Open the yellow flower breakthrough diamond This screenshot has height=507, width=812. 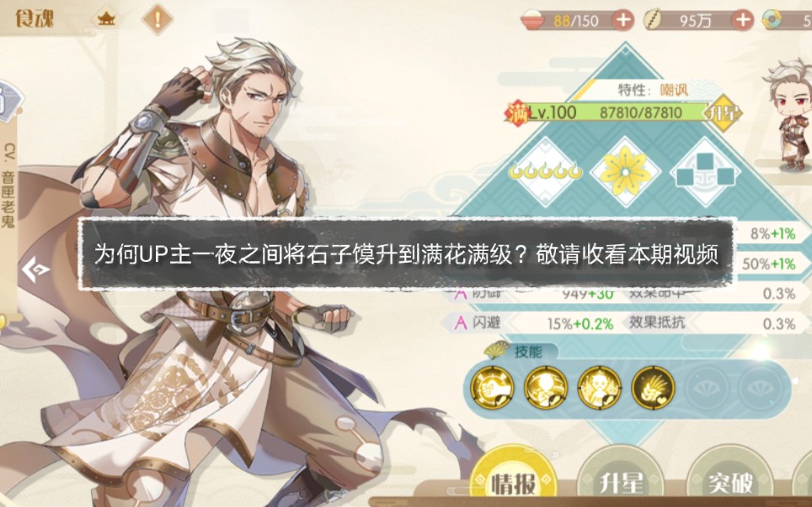[626, 172]
